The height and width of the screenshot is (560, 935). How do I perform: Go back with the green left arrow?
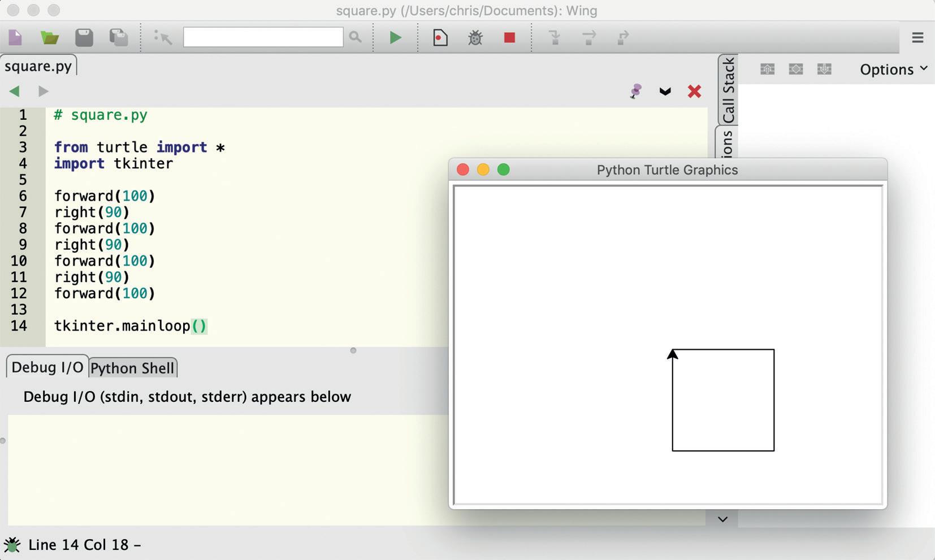click(x=15, y=91)
